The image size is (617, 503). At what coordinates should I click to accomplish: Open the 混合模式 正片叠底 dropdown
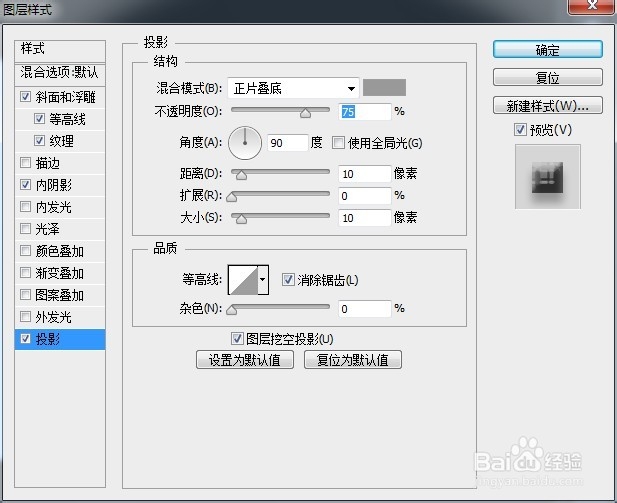pyautogui.click(x=293, y=88)
